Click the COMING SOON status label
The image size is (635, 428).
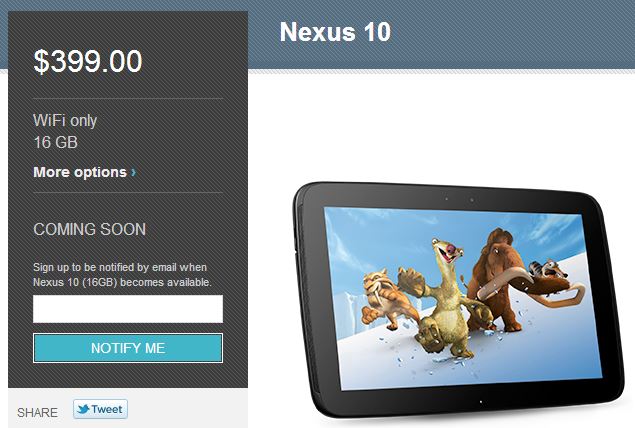[89, 229]
